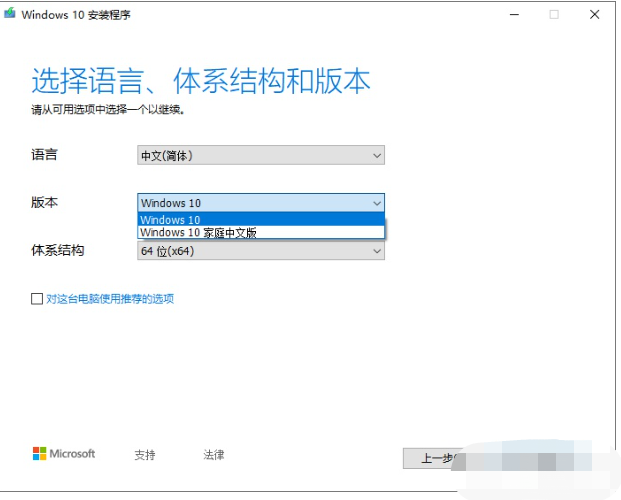Click the Windows 10 setup app icon
This screenshot has height=500, width=621.
(10, 13)
